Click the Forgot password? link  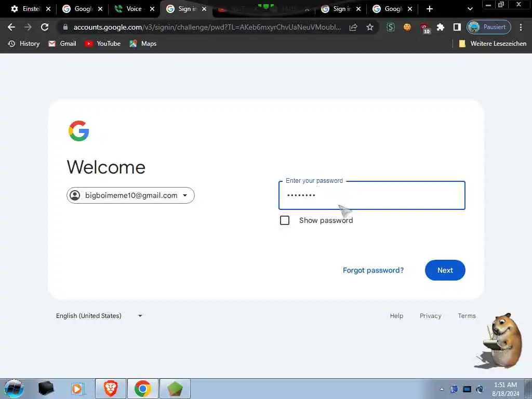click(x=373, y=270)
